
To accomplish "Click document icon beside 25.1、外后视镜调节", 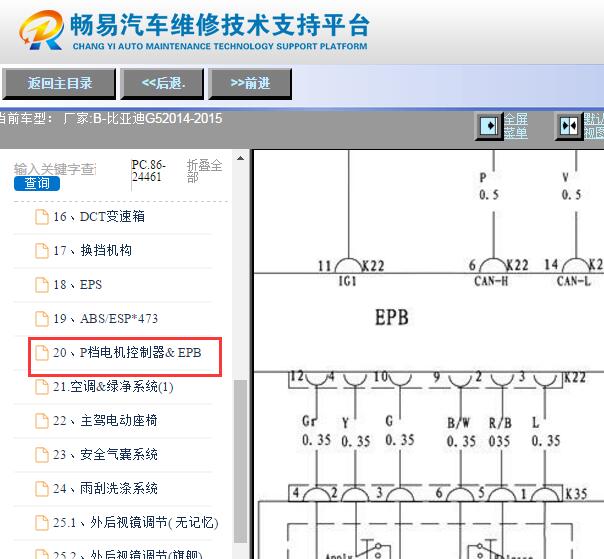I will 42,523.
